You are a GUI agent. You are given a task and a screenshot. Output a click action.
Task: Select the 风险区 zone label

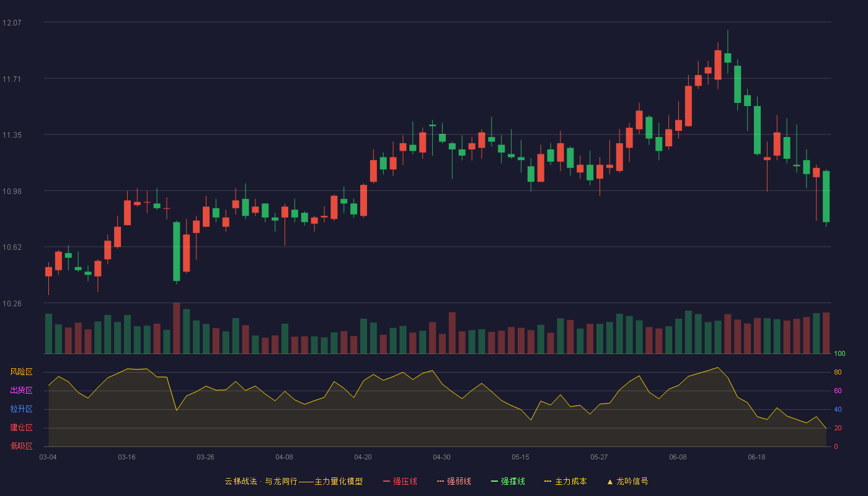tap(21, 372)
